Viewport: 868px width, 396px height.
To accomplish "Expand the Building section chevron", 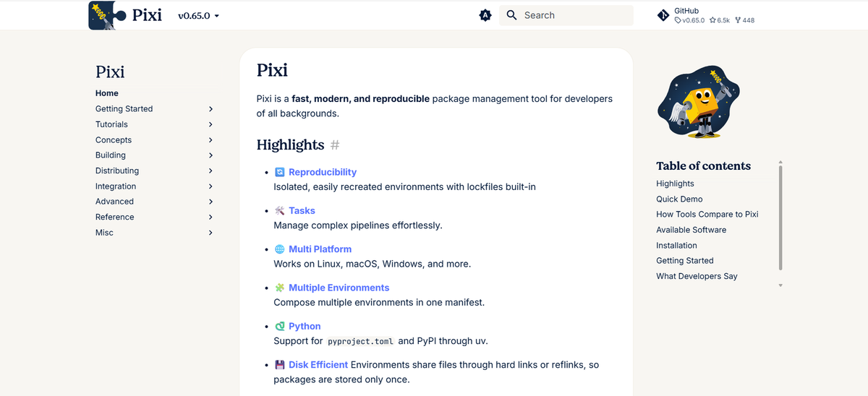I will point(210,155).
